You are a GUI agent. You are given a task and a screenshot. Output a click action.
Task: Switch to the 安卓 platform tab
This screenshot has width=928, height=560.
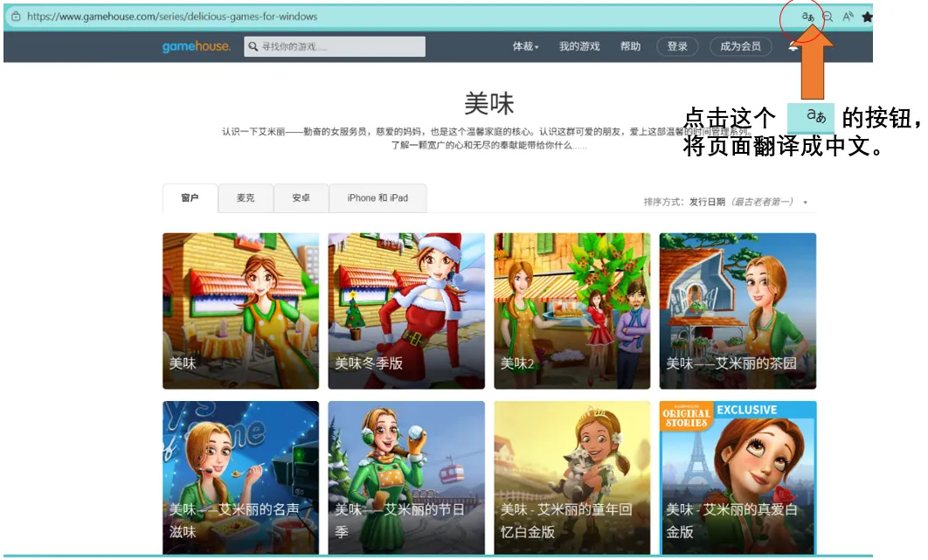(x=301, y=197)
